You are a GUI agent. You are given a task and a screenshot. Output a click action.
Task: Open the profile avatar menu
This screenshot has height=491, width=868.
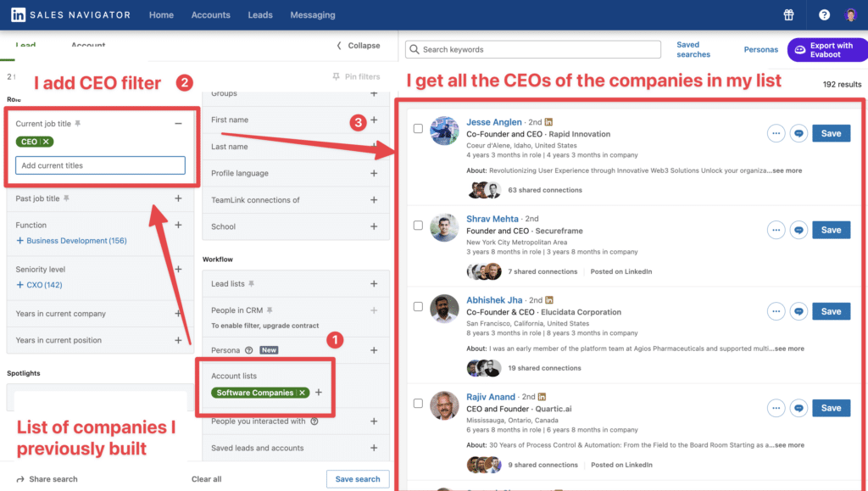[x=850, y=15]
